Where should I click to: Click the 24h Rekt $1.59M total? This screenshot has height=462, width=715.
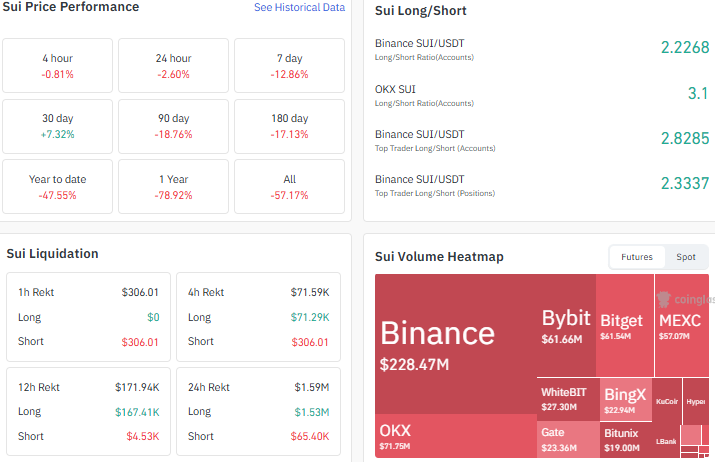[x=311, y=388]
